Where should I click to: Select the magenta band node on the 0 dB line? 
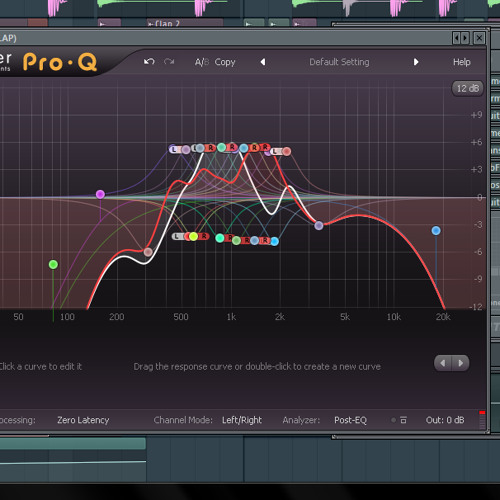click(x=100, y=194)
